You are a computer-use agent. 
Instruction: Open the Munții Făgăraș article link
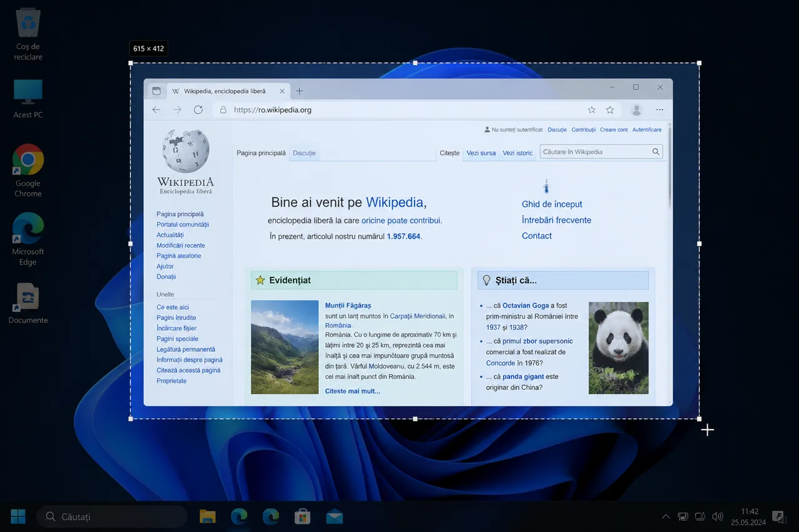[x=348, y=306]
